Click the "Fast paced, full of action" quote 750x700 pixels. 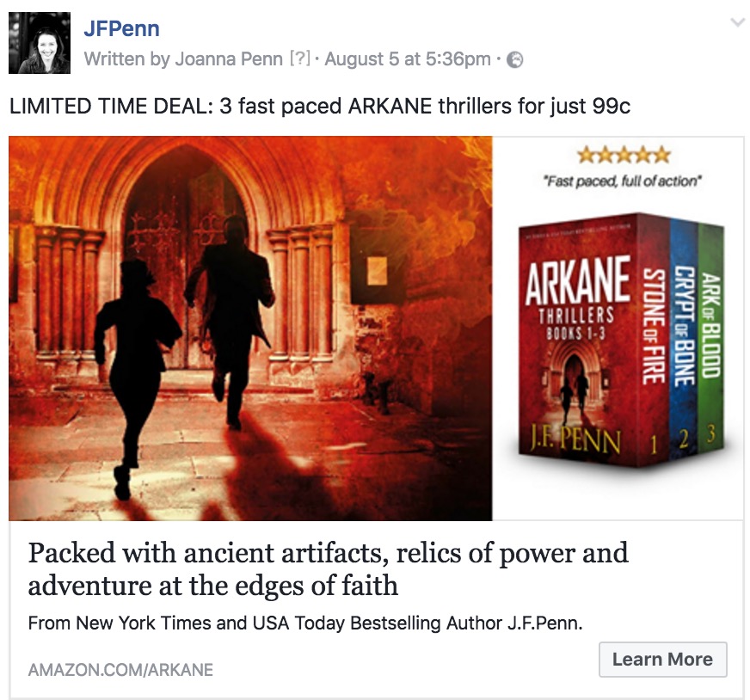(623, 181)
